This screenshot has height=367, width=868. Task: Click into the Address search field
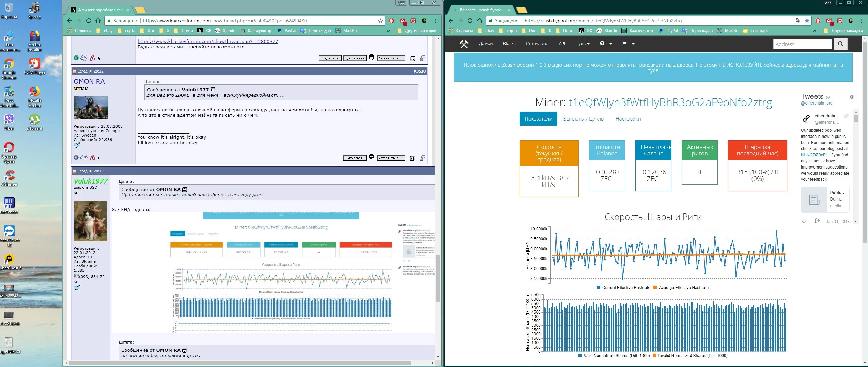click(802, 44)
